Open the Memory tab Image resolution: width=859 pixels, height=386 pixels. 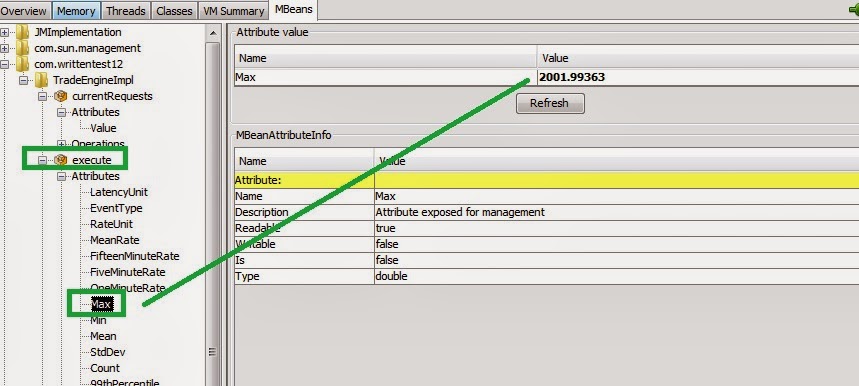click(76, 10)
